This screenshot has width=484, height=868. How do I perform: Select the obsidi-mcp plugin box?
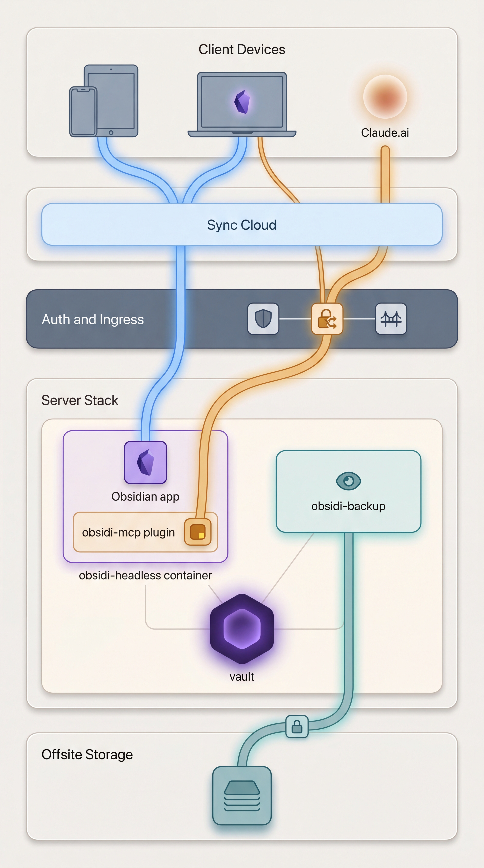coord(145,532)
